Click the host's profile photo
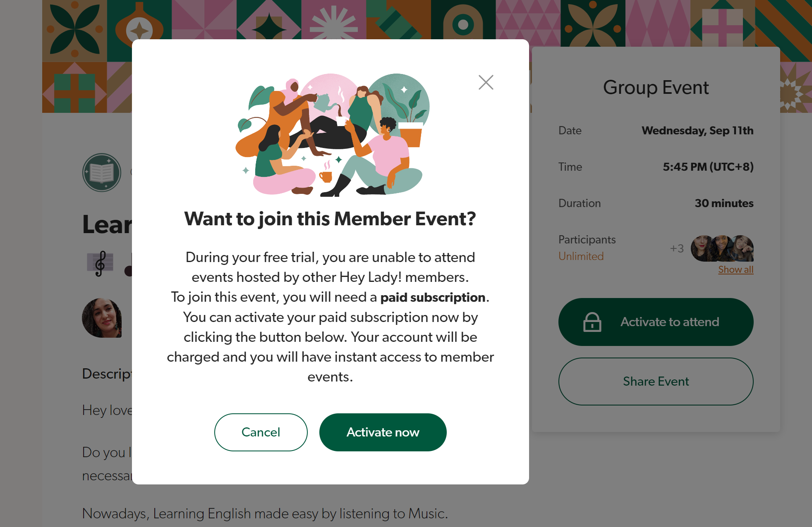Image resolution: width=812 pixels, height=527 pixels. click(x=102, y=318)
